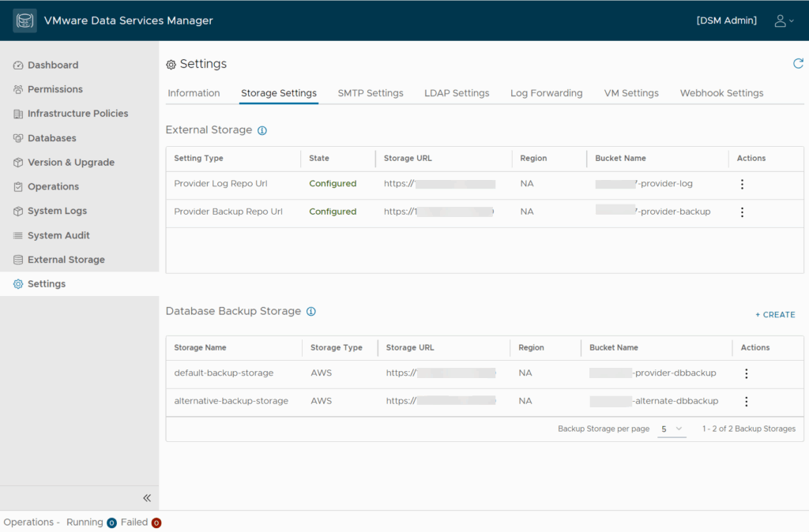Click the + CREATE button
This screenshot has width=809, height=532.
(x=775, y=315)
